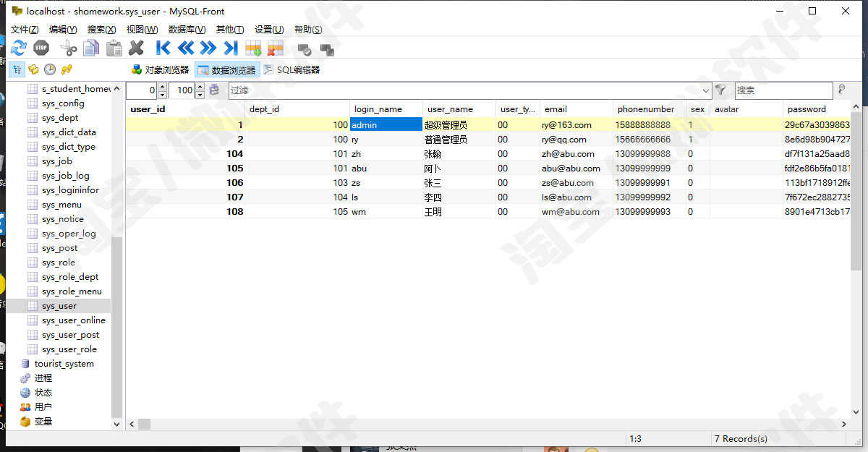The image size is (868, 452).
Task: Click the cancel changes toolbar icon
Action: click(x=327, y=49)
